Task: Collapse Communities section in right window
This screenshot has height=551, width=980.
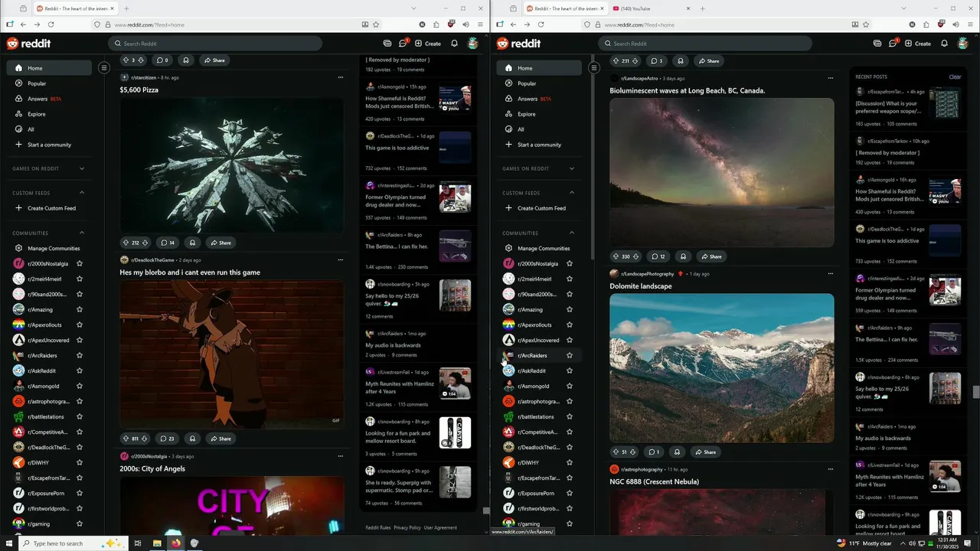Action: (x=572, y=233)
